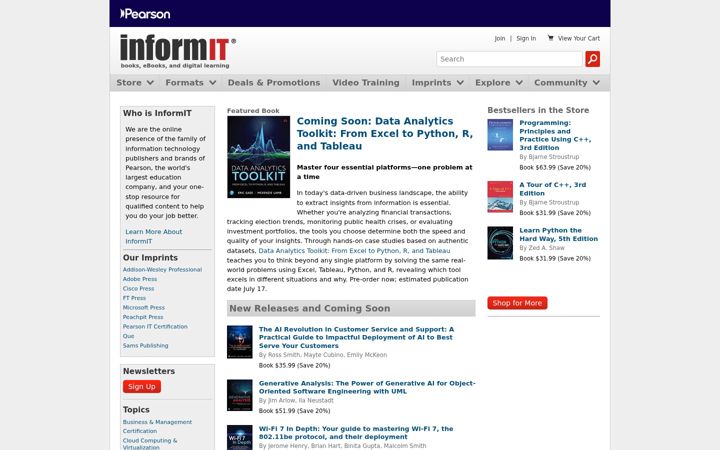Click 'By Jim Arlow, Ila Neustadt' author text
This screenshot has width=720, height=450.
click(x=296, y=400)
